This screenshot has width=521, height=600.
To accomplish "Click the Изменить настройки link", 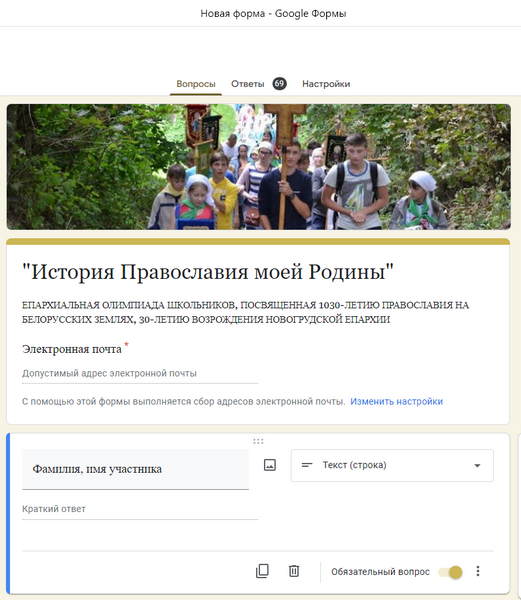I will pos(396,401).
